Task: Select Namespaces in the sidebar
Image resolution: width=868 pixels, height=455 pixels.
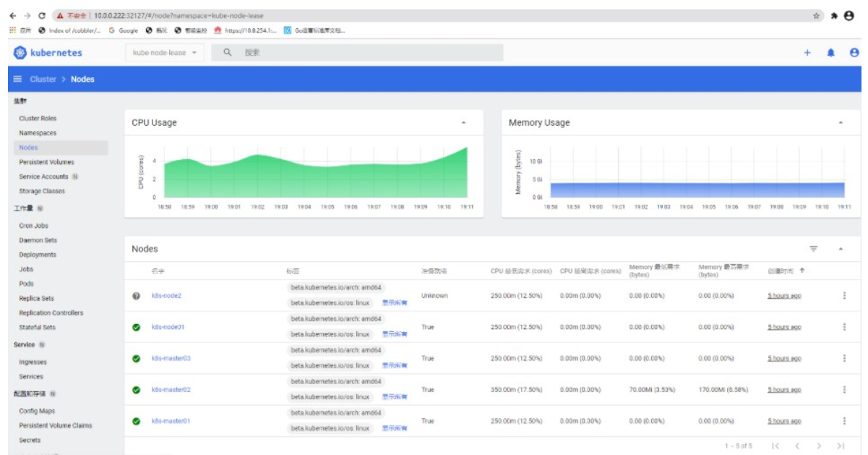Action: point(38,133)
